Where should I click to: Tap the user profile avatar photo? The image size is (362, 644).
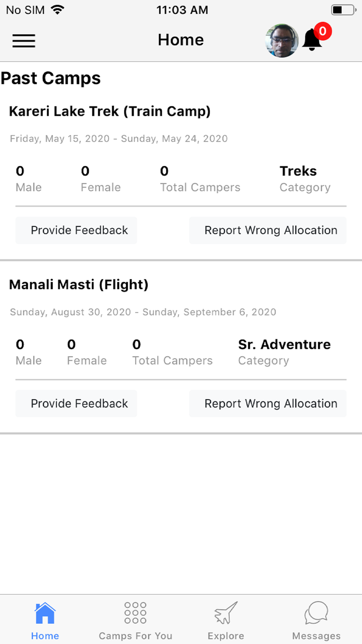click(282, 41)
